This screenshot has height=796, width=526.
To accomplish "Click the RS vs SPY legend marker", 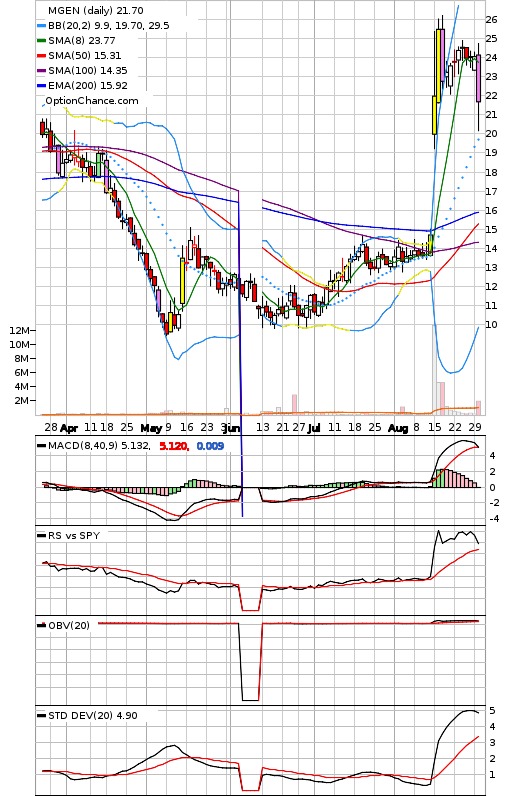I will pyautogui.click(x=42, y=536).
